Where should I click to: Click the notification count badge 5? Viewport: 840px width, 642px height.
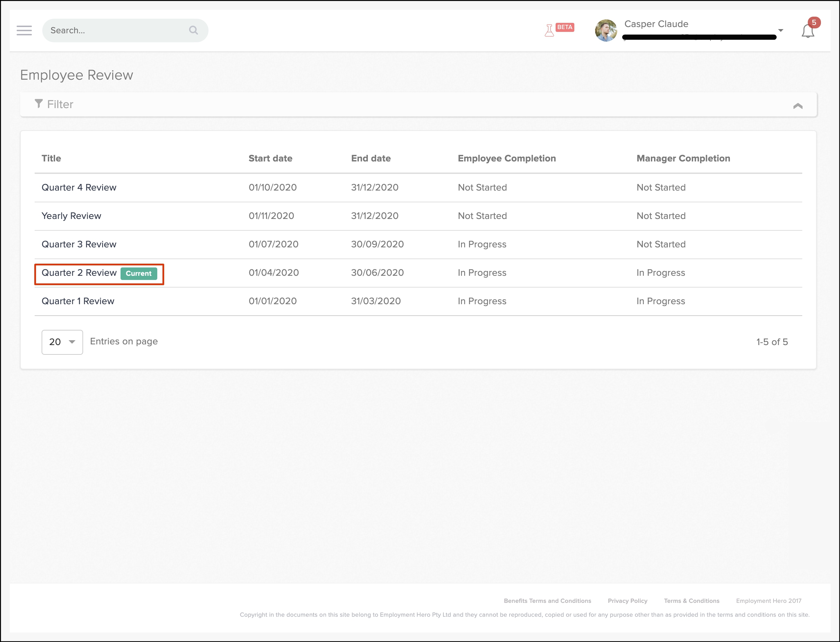(x=814, y=23)
